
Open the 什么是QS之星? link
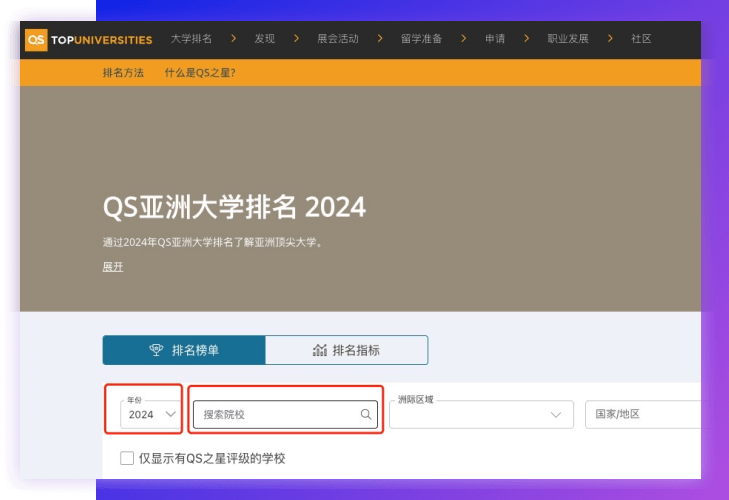pyautogui.click(x=200, y=73)
